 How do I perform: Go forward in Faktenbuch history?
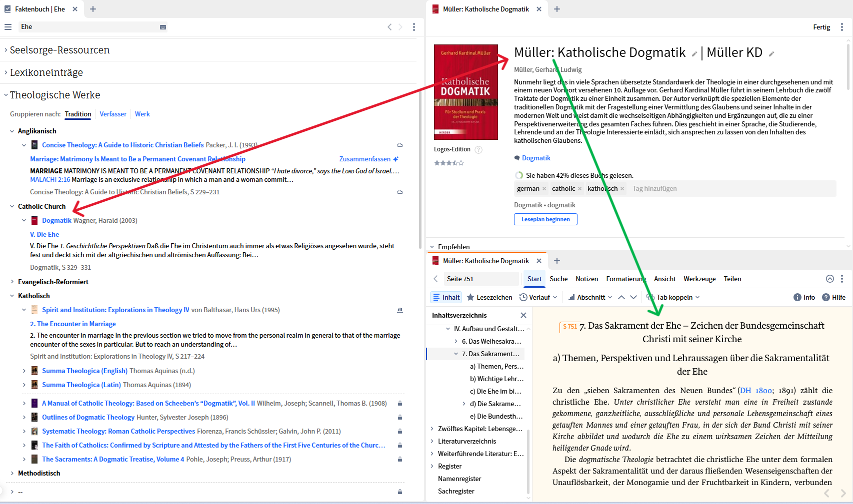[x=400, y=27]
